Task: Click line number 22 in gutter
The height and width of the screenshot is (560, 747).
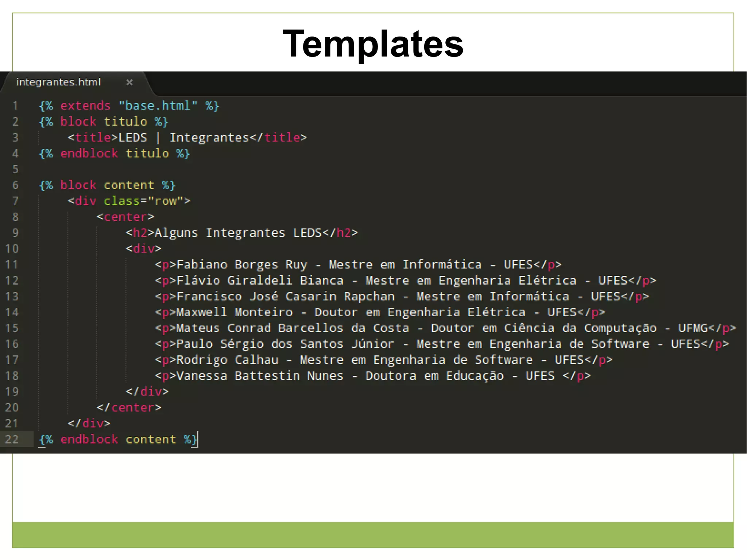Action: click(x=12, y=439)
